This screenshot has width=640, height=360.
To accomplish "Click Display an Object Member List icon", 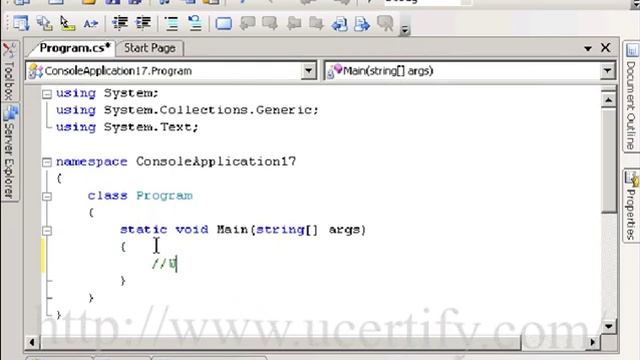I will click(x=20, y=23).
